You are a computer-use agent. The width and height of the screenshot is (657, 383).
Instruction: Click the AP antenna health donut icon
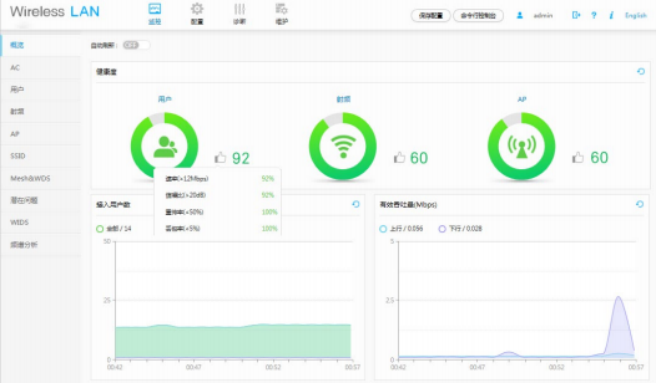click(521, 146)
